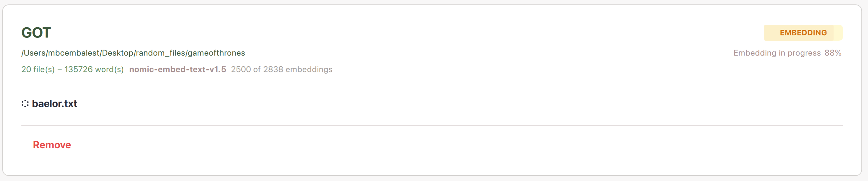
Task: Remove the GOT collection
Action: [x=52, y=145]
